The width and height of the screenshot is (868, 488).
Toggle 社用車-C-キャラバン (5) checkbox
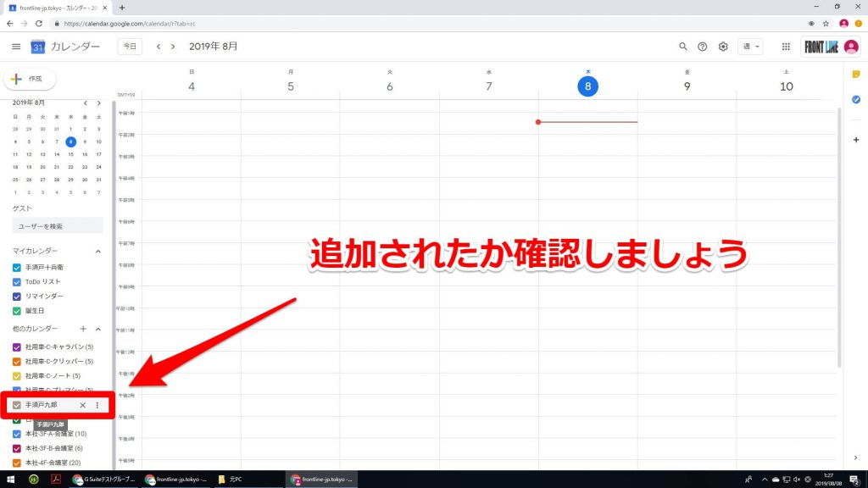click(17, 347)
